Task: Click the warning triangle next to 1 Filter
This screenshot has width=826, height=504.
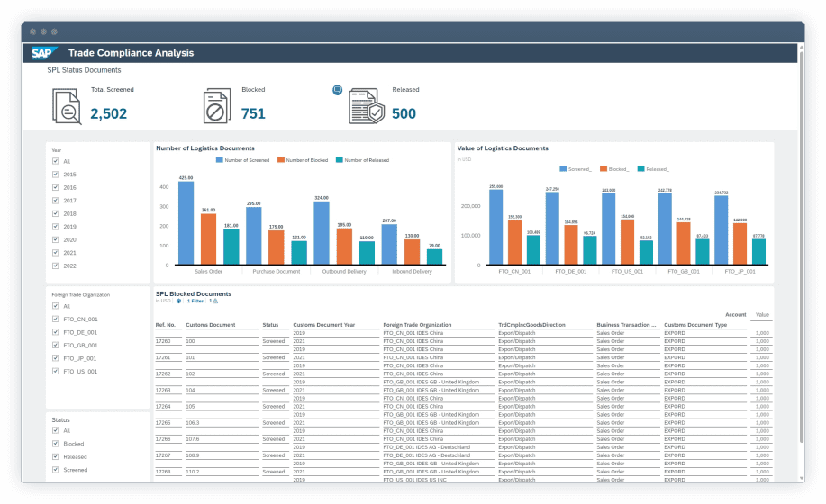Action: coord(215,301)
